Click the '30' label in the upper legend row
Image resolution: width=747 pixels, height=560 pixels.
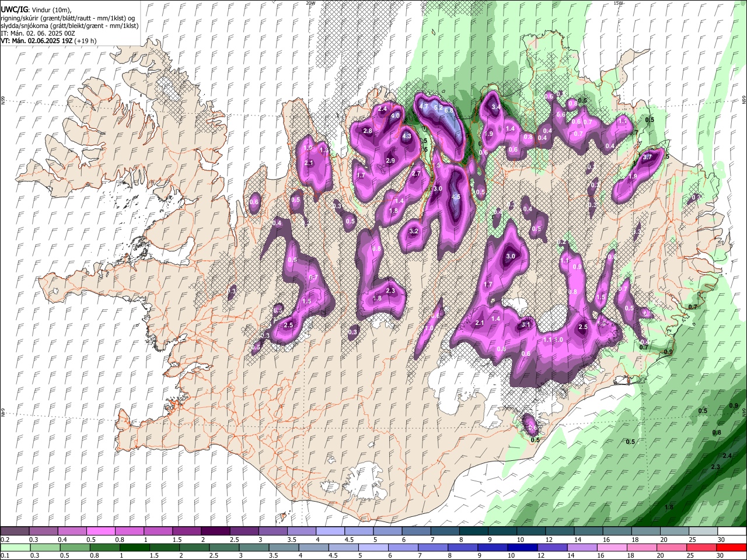[721, 540]
